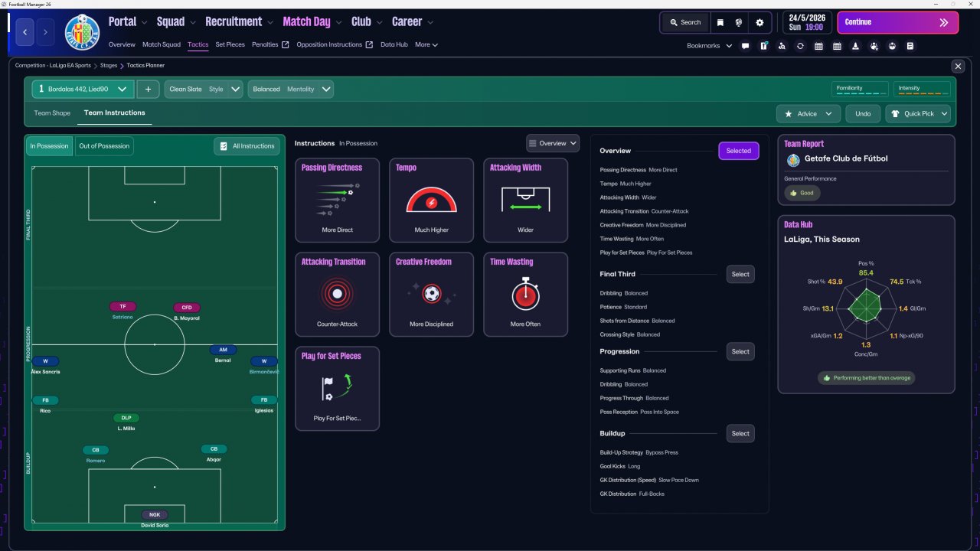Click the Intensity level indicator
This screenshot has height=551, width=980.
point(922,90)
